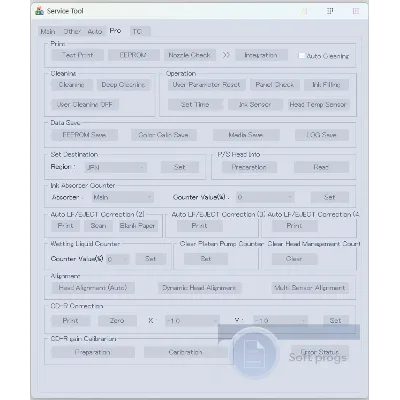Click the Blank Paper button

[x=137, y=226]
